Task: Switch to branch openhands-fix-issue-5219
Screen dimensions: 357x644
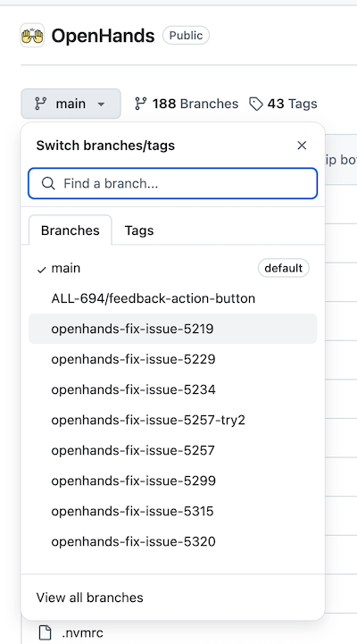Action: point(173,329)
